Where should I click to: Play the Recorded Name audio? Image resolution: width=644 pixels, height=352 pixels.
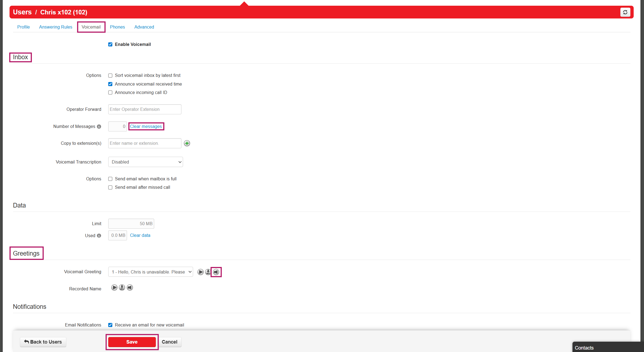point(114,288)
